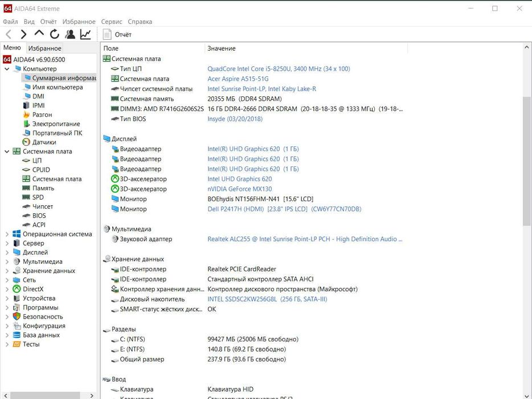Select the База данных icon
This screenshot has height=399, width=532.
(17, 335)
